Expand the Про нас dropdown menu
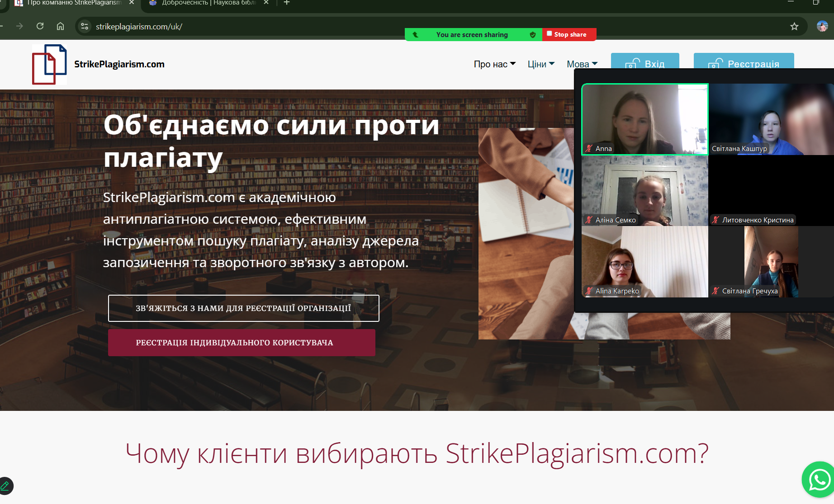The image size is (834, 504). [x=494, y=64]
